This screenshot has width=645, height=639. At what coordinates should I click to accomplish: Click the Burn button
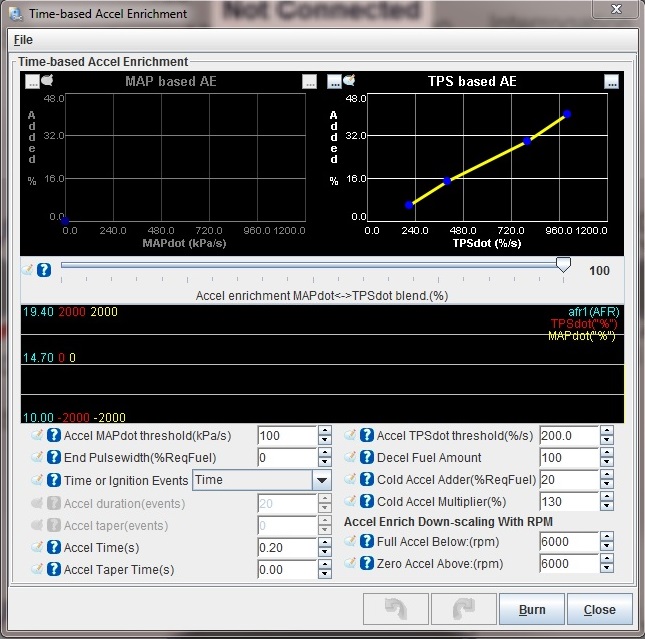coord(532,609)
